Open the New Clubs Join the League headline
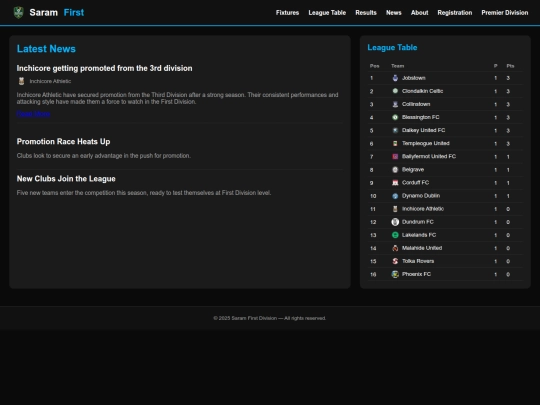Image resolution: width=540 pixels, height=405 pixels. coord(66,179)
